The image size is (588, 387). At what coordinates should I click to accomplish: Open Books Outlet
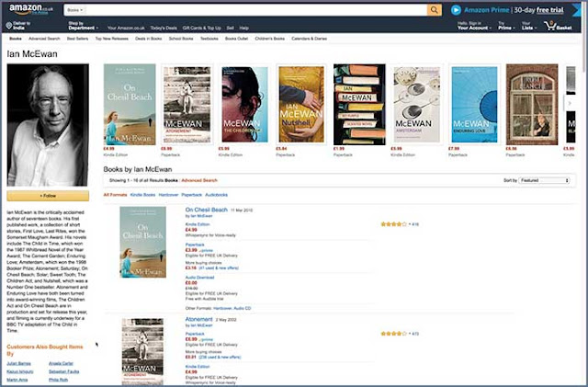[237, 39]
